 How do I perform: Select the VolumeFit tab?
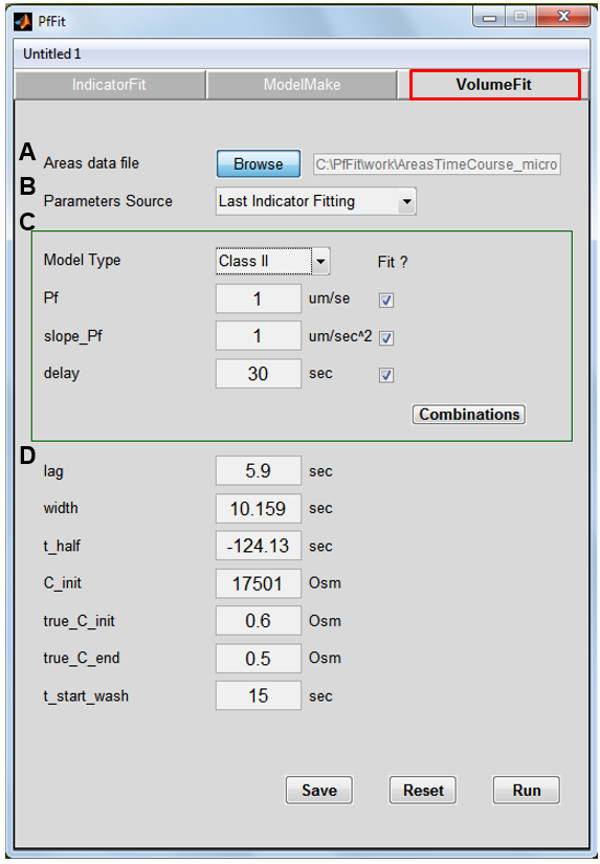(x=494, y=85)
